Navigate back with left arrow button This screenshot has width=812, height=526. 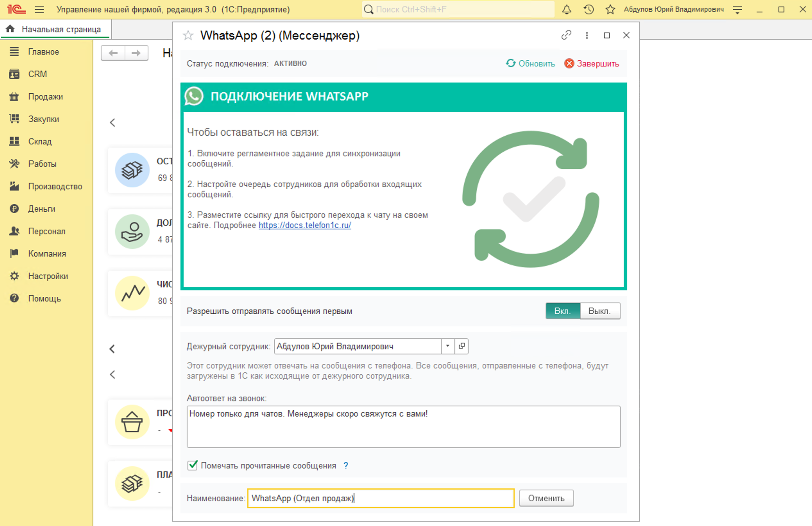(x=113, y=53)
